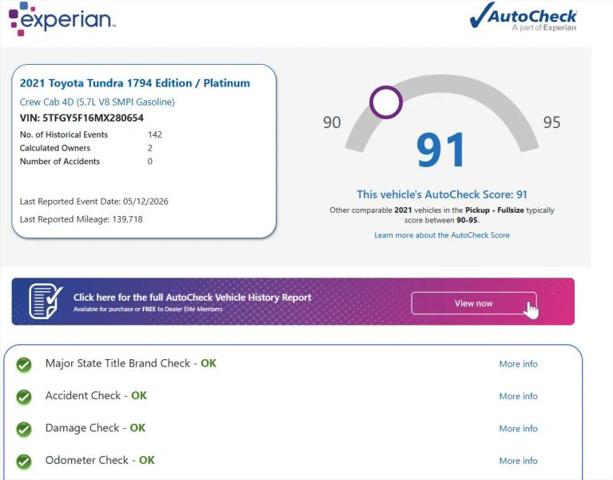This screenshot has width=613, height=480.
Task: Click the VIN 5TFGY5F16MX280654 text
Action: [81, 118]
